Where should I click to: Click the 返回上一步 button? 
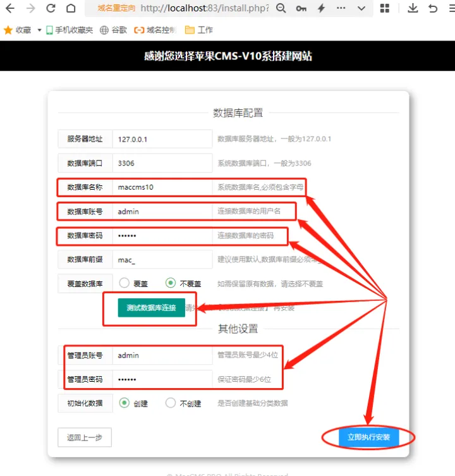(85, 437)
